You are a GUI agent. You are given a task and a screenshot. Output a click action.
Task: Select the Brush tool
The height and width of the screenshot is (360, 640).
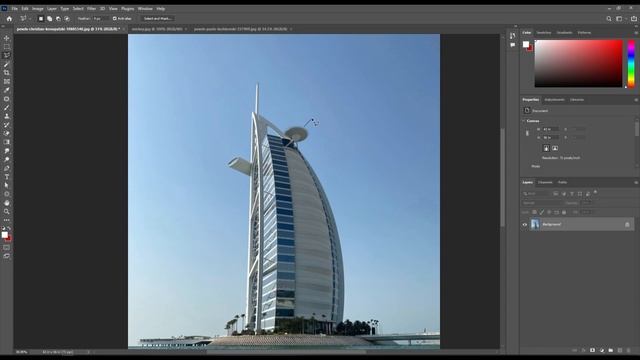coord(7,108)
